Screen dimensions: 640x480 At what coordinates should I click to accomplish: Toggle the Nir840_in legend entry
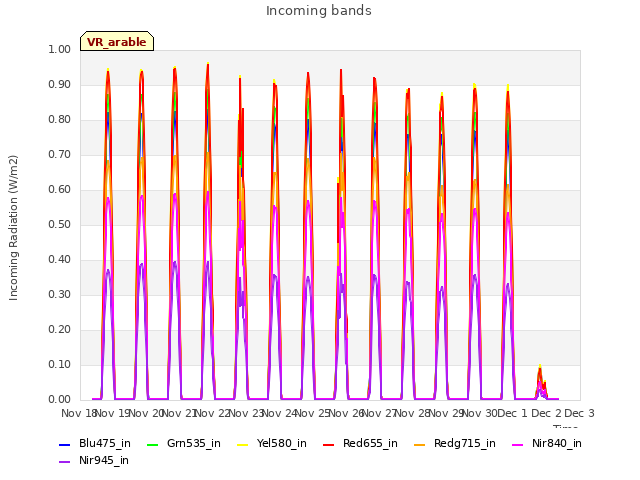547,443
